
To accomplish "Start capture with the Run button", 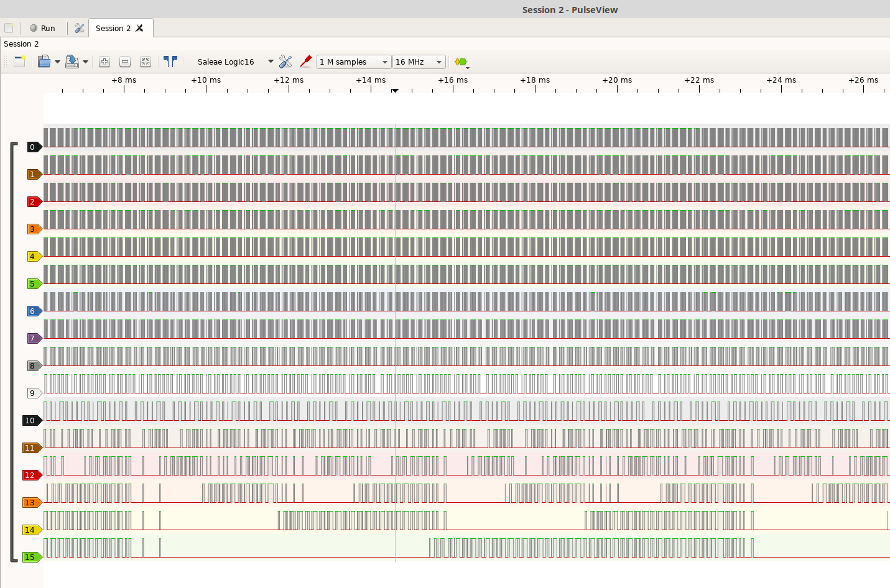I will coord(42,28).
